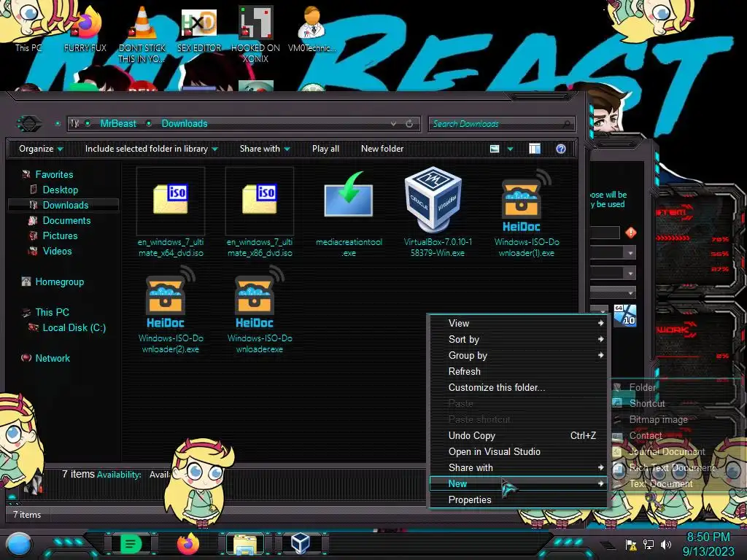Click the Search Downloads field
Viewport: 747px width, 560px height.
pos(502,124)
